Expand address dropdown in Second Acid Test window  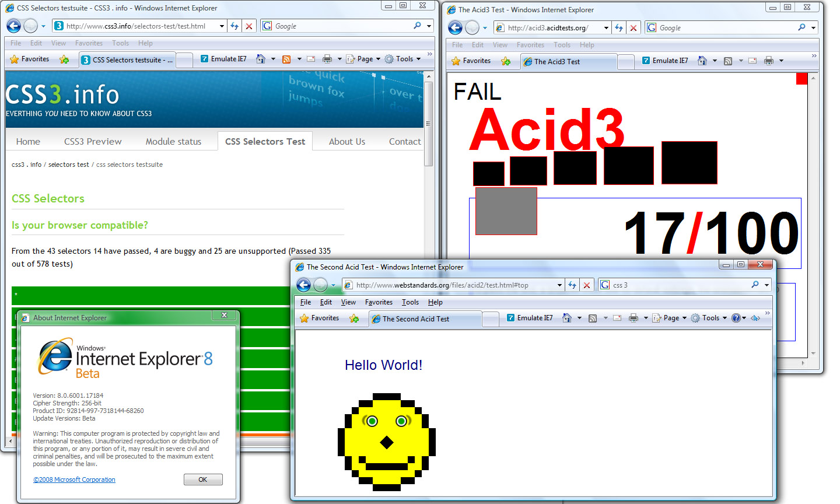(x=559, y=285)
